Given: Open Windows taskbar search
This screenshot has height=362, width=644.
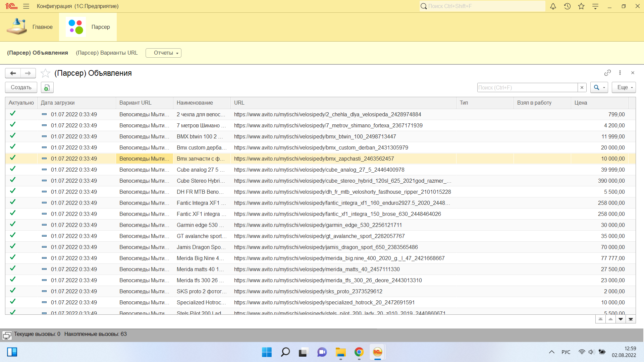Looking at the screenshot, I should point(285,352).
